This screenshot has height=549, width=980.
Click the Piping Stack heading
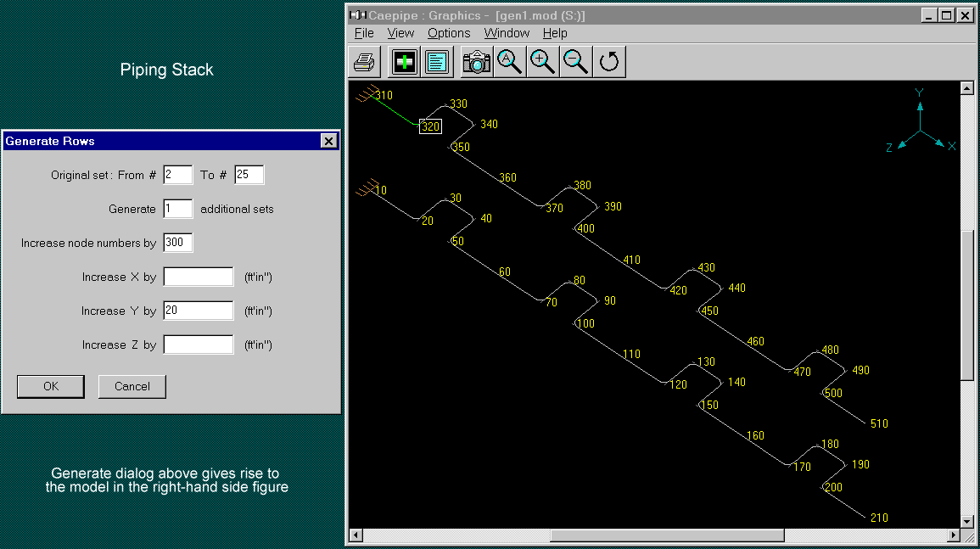click(167, 70)
